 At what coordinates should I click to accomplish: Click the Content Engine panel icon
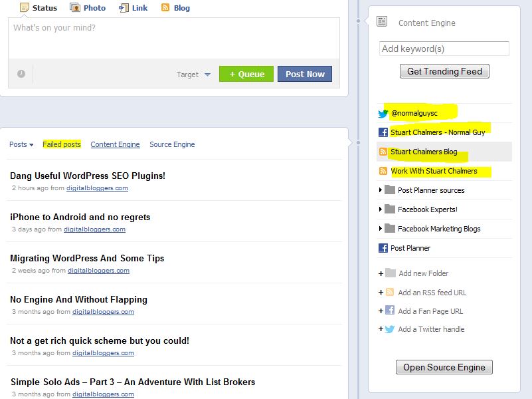point(382,21)
